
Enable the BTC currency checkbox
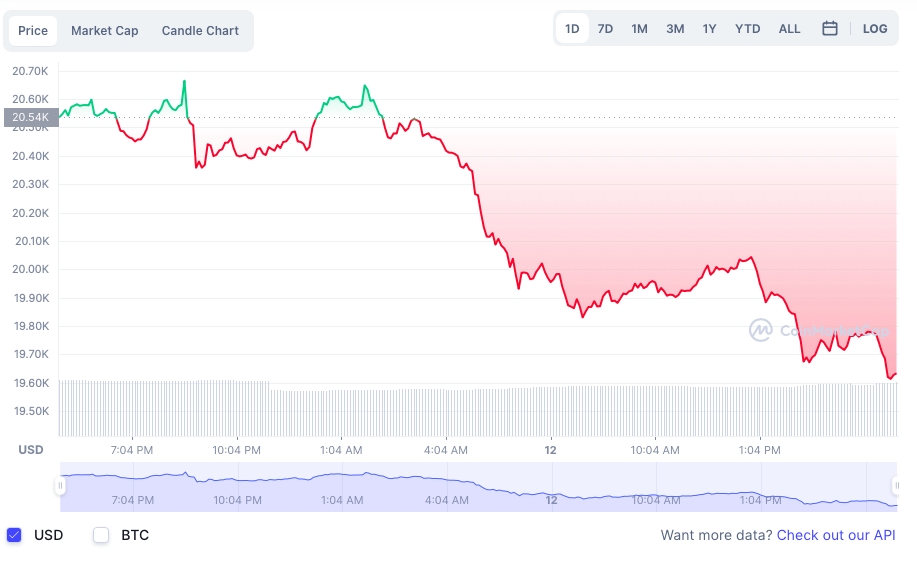(x=101, y=535)
